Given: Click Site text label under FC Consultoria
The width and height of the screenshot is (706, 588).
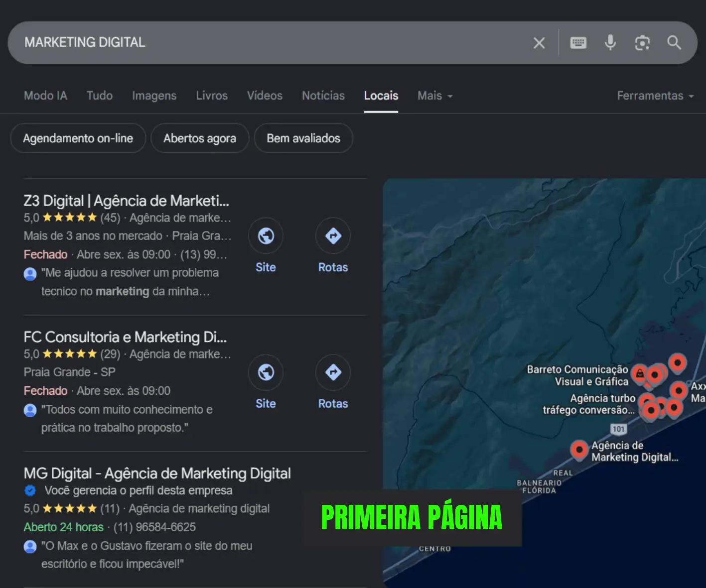Looking at the screenshot, I should (266, 404).
